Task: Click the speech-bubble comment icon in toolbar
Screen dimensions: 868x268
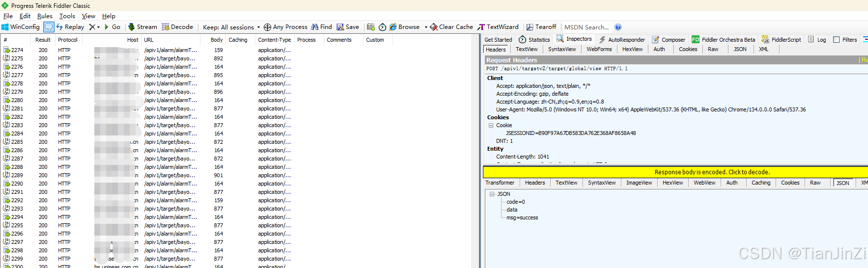Action: [x=49, y=27]
